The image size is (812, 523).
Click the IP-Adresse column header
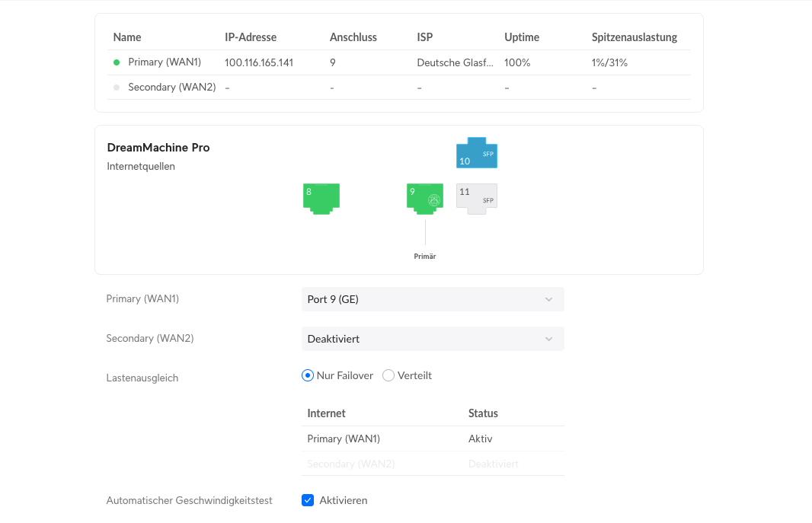coord(251,37)
